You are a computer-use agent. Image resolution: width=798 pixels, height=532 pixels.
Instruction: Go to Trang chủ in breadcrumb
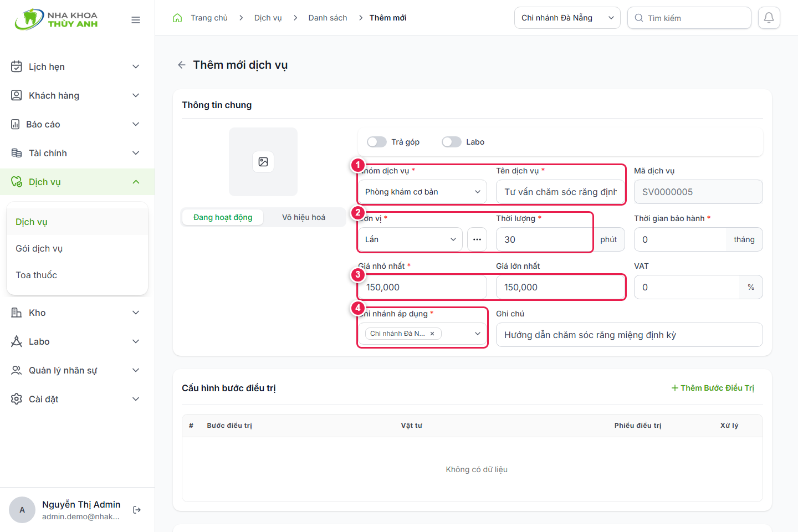pos(209,18)
